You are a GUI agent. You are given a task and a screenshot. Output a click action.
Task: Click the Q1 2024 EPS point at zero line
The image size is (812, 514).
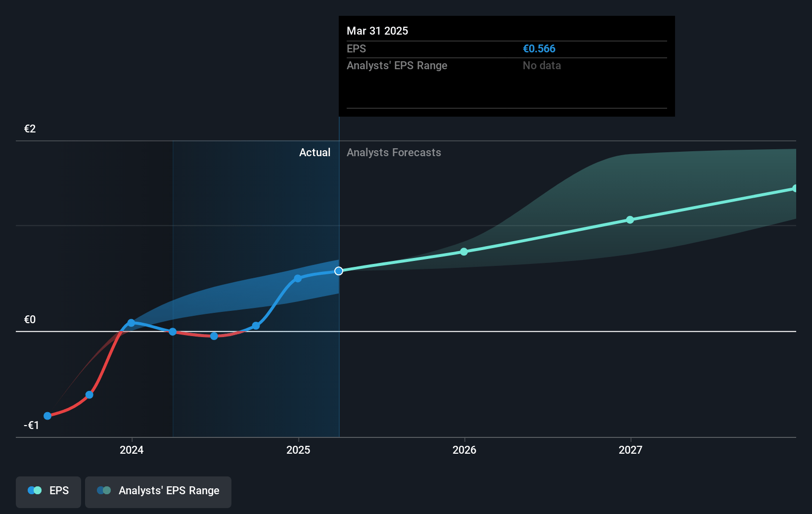[173, 332]
